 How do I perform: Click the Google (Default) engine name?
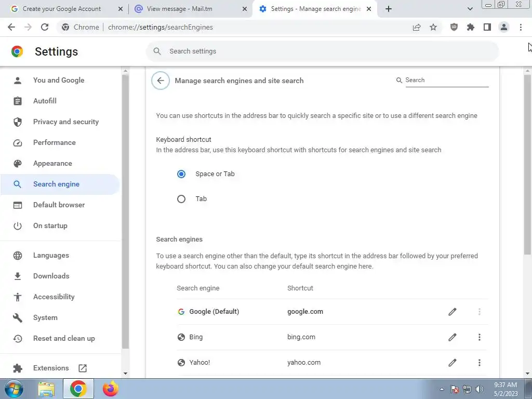(214, 312)
